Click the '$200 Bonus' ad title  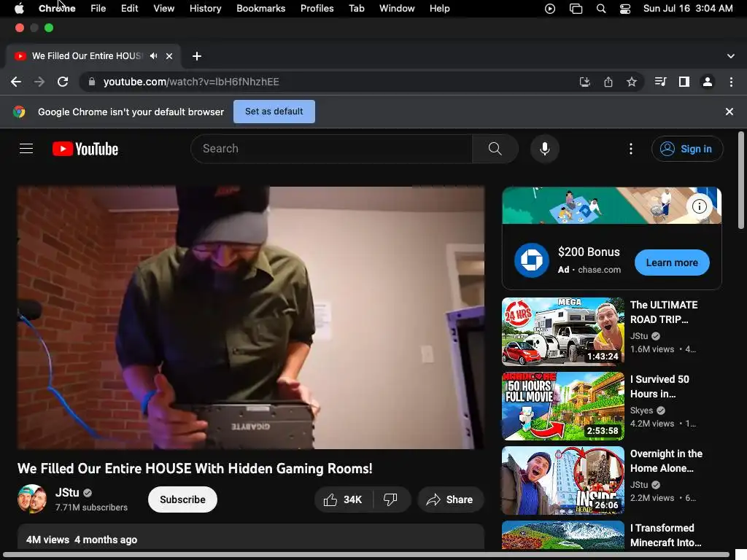589,252
